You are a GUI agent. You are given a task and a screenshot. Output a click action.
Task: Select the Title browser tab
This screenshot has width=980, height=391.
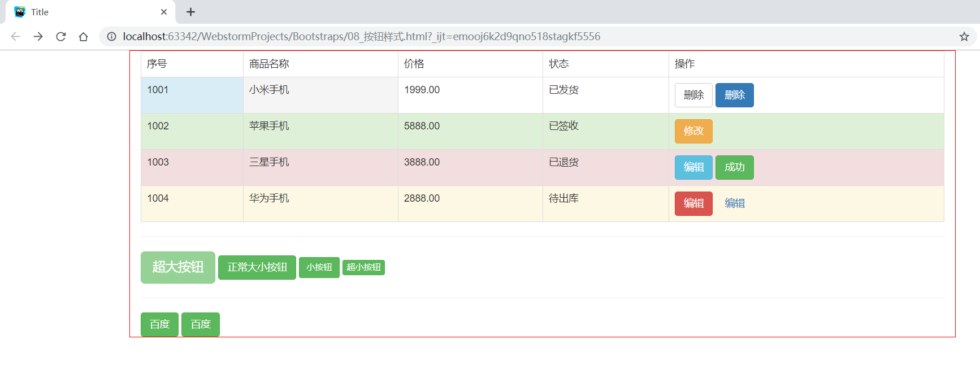click(90, 12)
